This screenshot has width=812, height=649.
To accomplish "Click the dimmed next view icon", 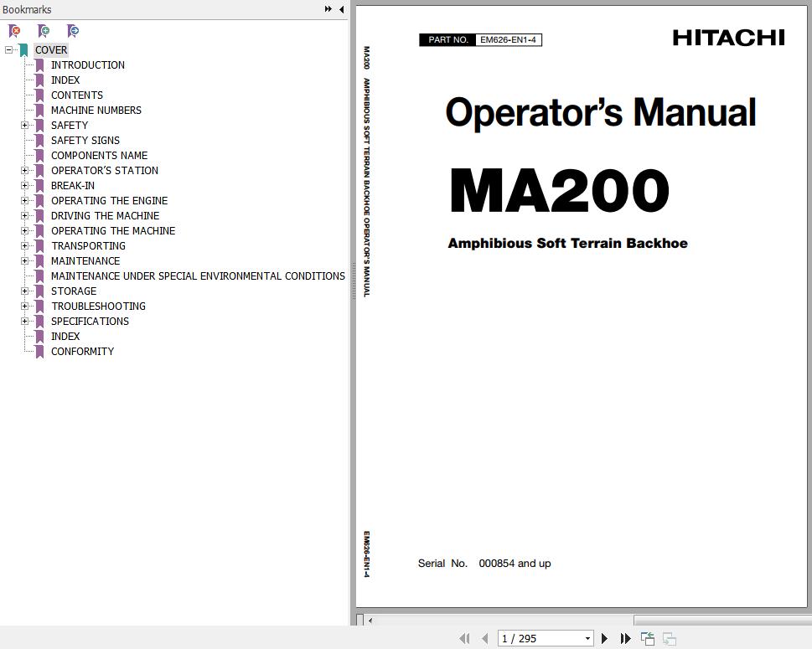I will (x=669, y=639).
